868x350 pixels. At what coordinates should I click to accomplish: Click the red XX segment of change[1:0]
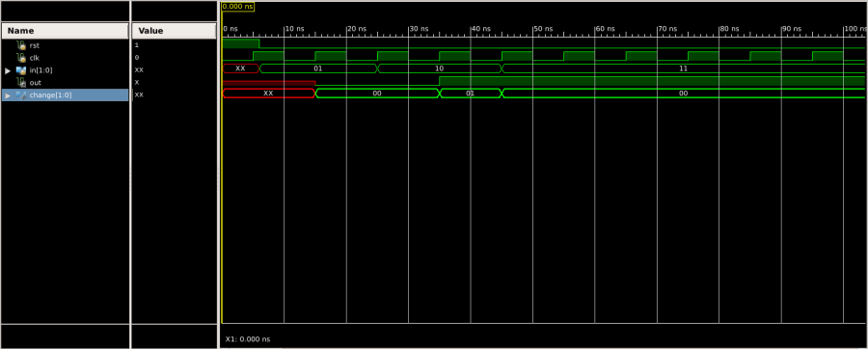click(268, 94)
